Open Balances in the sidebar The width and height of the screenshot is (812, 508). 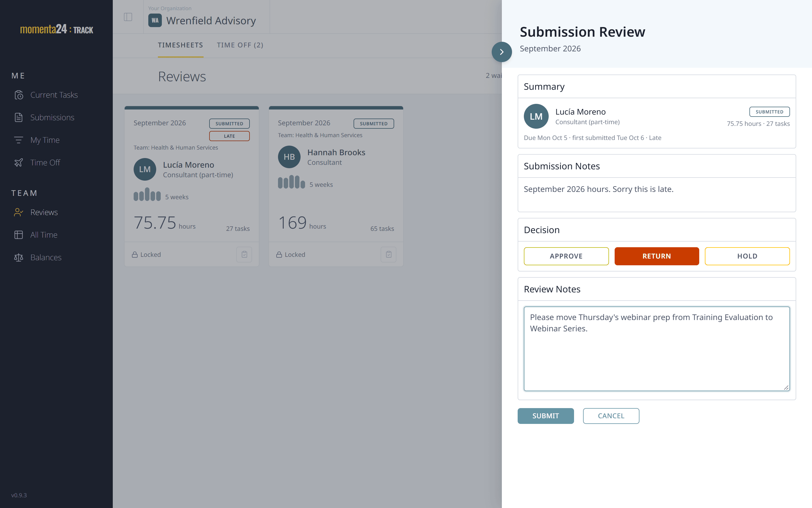tap(46, 257)
